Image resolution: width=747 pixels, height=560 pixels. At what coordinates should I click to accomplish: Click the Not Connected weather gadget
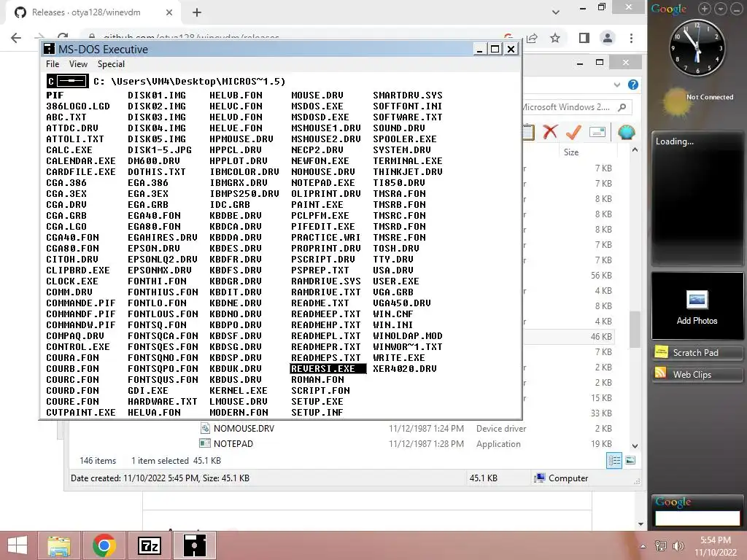coord(697,100)
